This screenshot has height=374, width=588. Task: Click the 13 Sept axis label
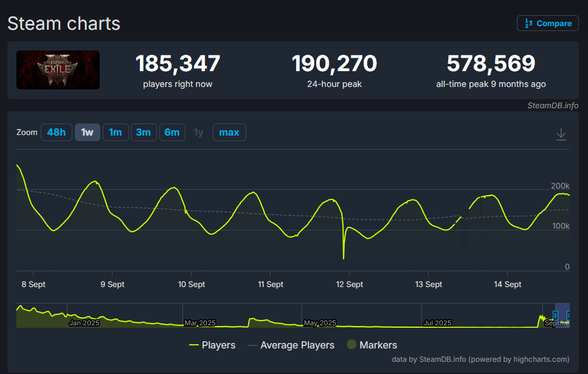coord(429,285)
